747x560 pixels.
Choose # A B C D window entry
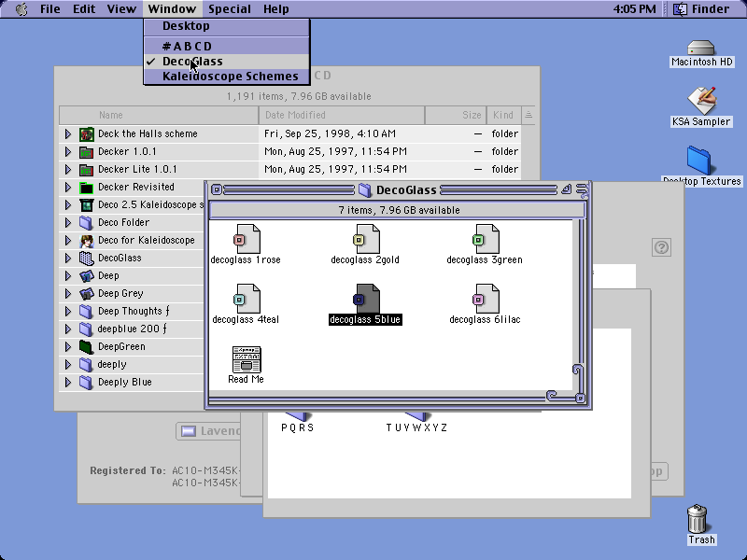pos(227,46)
